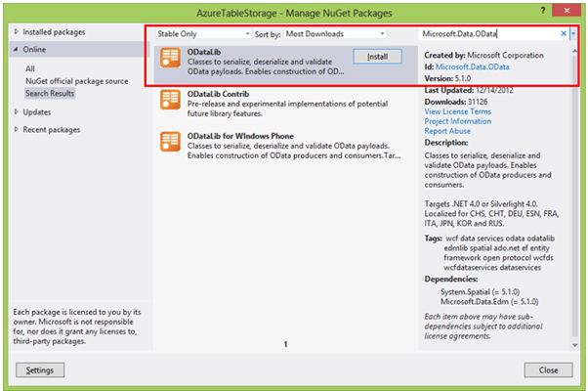Expand the Recent packages section
Screen dimensions: 588x391
click(x=16, y=128)
